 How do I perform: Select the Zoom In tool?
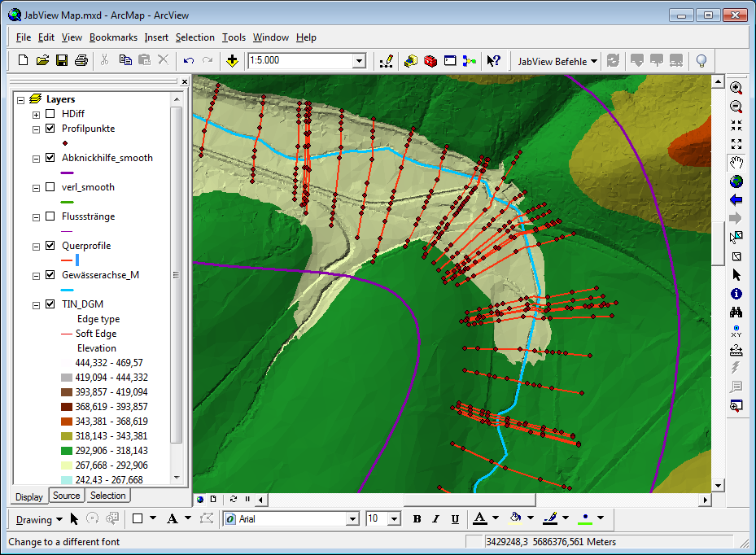pos(736,88)
